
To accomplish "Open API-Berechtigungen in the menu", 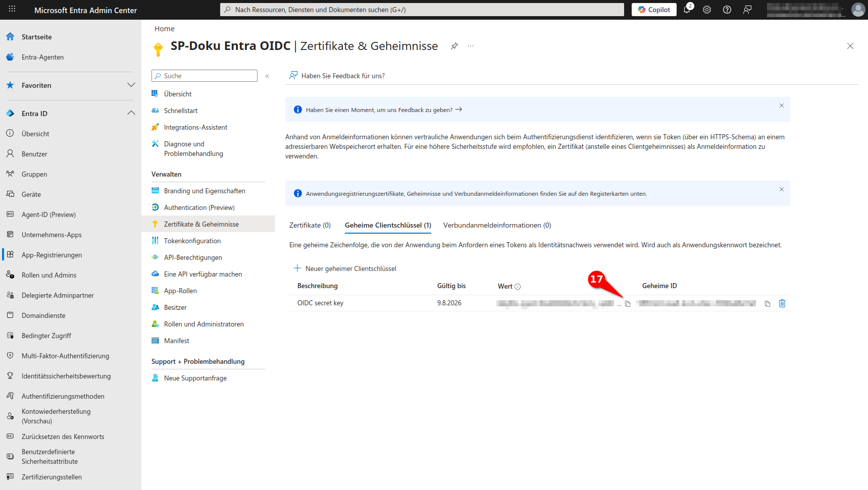I will coord(193,257).
